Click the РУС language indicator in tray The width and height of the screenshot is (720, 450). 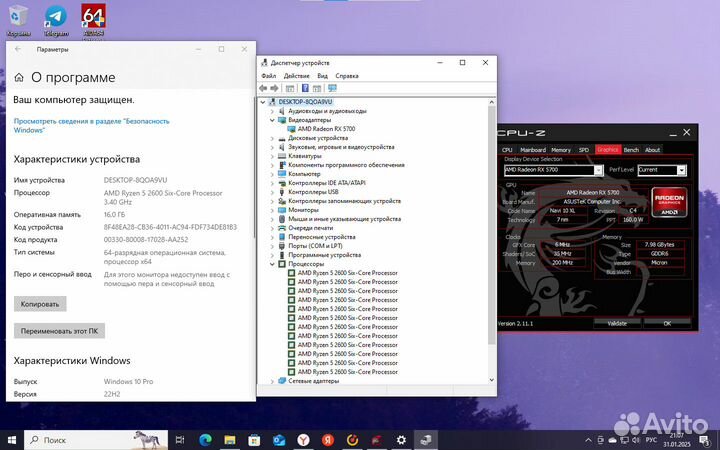pos(651,440)
